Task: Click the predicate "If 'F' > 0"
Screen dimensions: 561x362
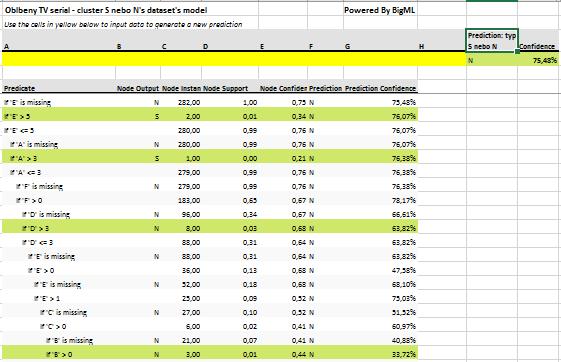Action: click(29, 200)
